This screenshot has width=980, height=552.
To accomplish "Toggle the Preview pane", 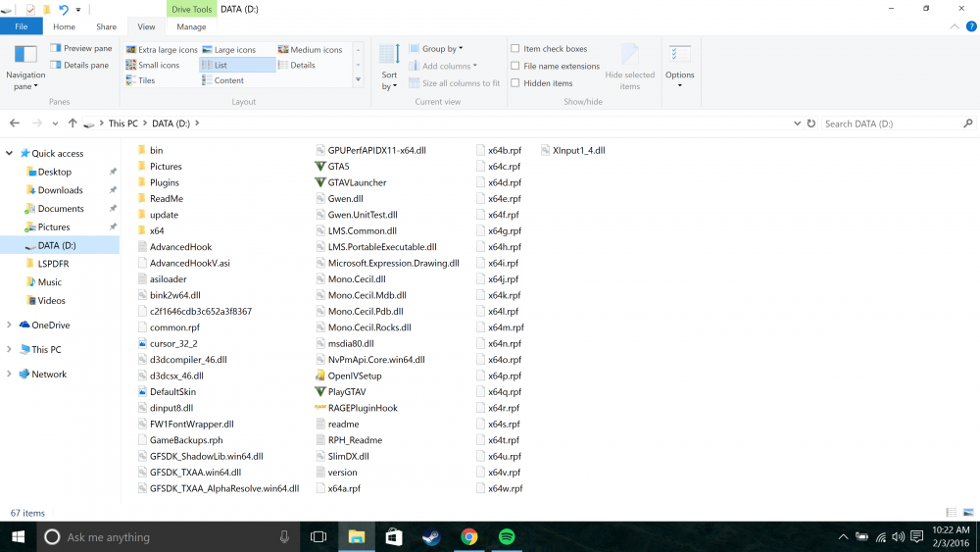I will pyautogui.click(x=81, y=48).
